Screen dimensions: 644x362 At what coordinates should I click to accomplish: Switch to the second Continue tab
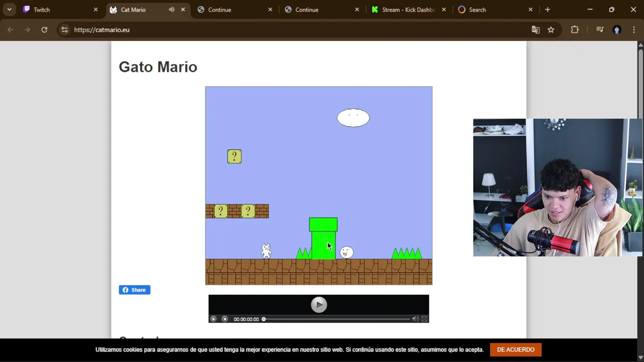click(x=322, y=10)
